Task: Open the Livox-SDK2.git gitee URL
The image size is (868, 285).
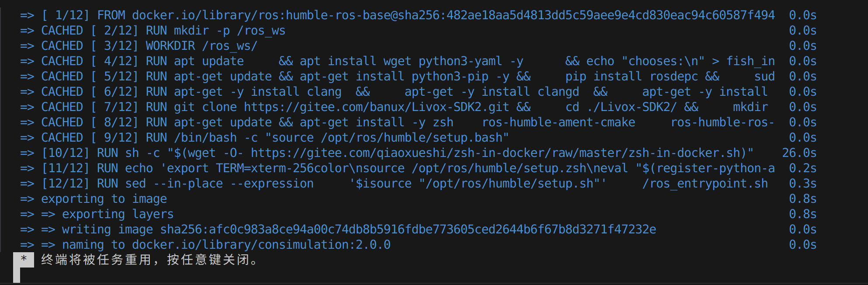Action: coord(376,107)
